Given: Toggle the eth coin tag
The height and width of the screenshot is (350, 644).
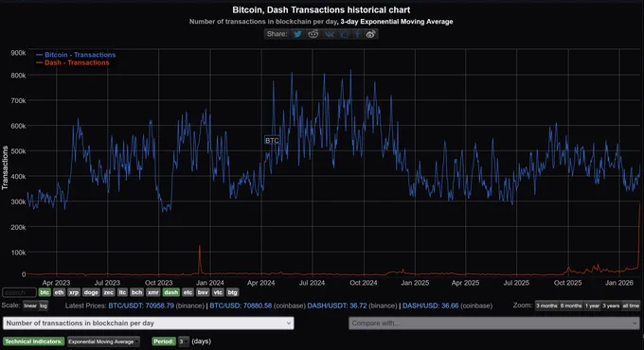Looking at the screenshot, I should click(x=59, y=292).
